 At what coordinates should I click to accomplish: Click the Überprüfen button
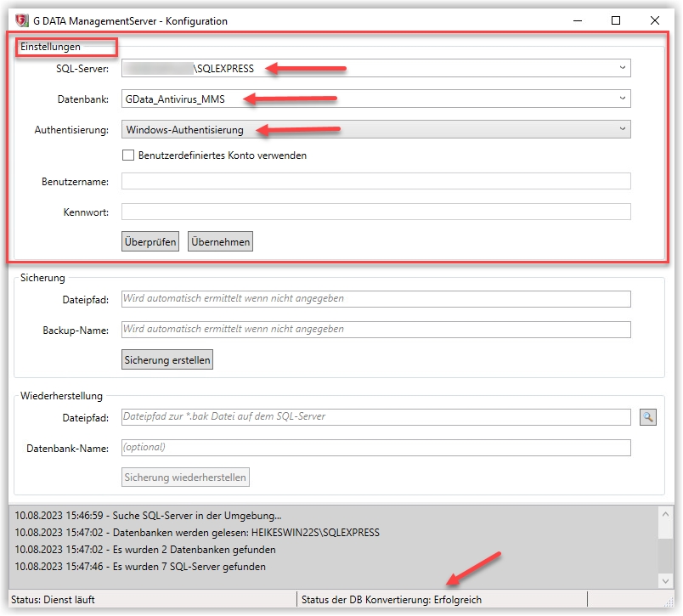(x=150, y=242)
